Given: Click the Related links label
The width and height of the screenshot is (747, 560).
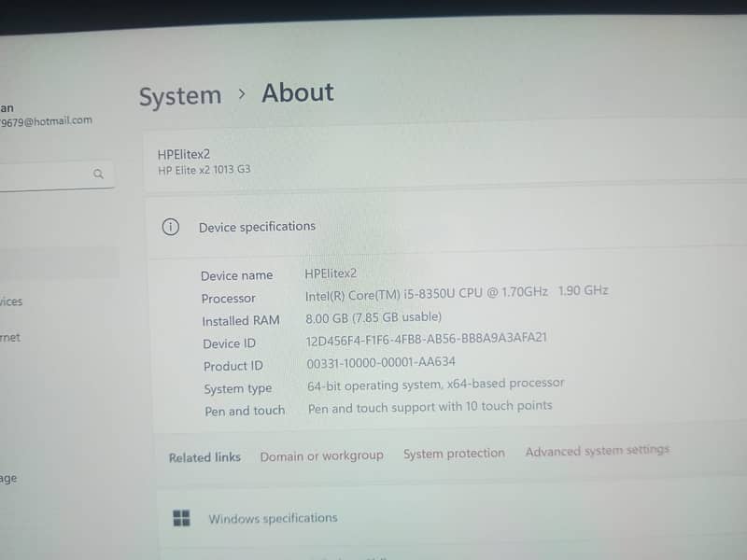Looking at the screenshot, I should click(x=204, y=457).
